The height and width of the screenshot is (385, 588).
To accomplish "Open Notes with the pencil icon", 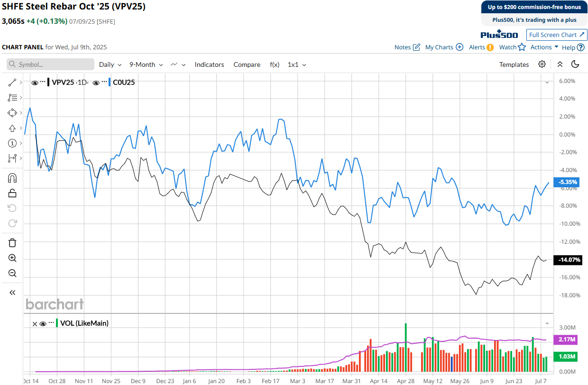I will [407, 47].
